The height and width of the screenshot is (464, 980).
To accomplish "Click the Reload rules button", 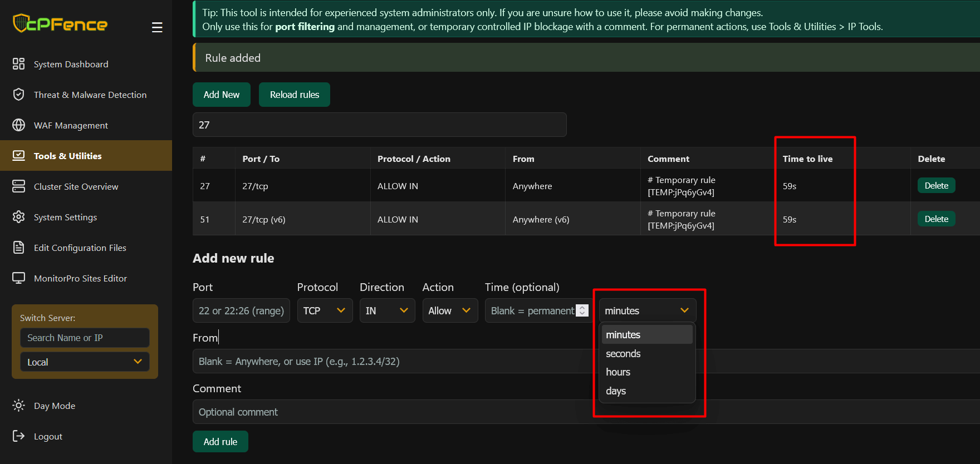I will tap(295, 95).
